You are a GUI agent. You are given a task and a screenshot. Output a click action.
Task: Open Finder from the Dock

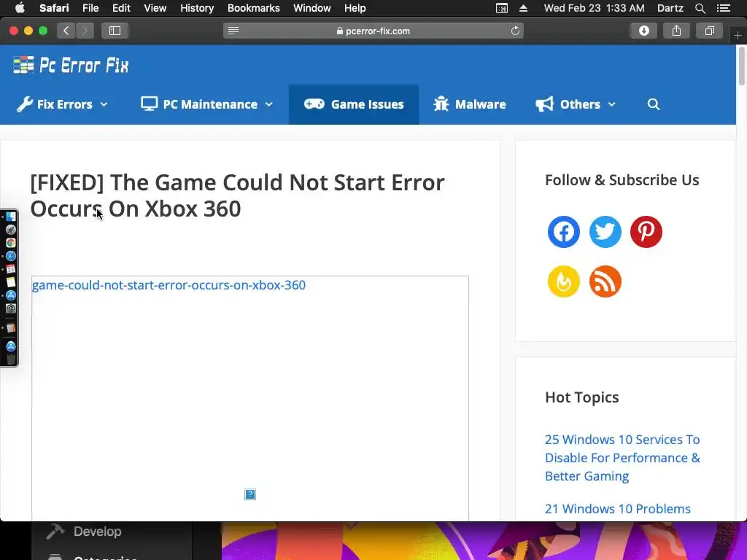(x=11, y=217)
